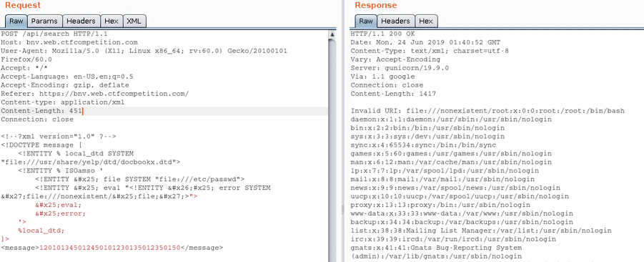Image resolution: width=644 pixels, height=262 pixels.
Task: Click the '&#x25;error;' line
Action: point(60,213)
